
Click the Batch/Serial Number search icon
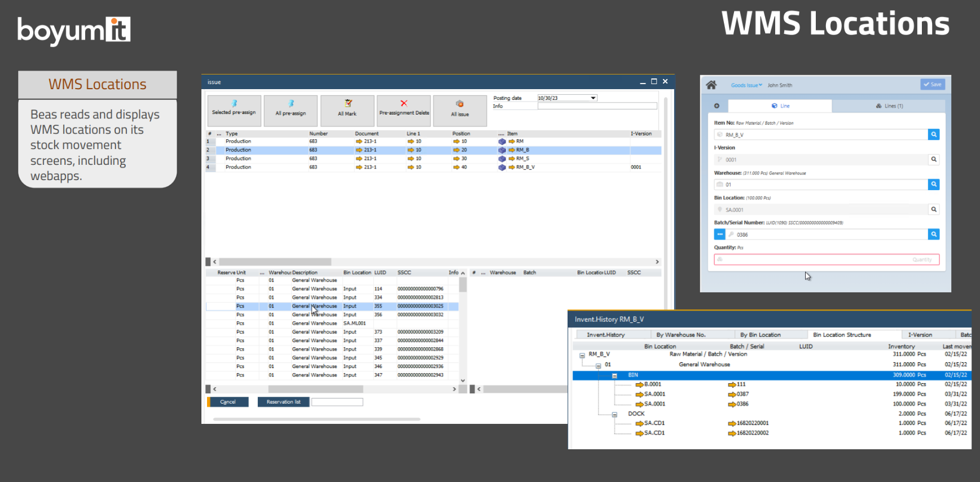click(934, 234)
